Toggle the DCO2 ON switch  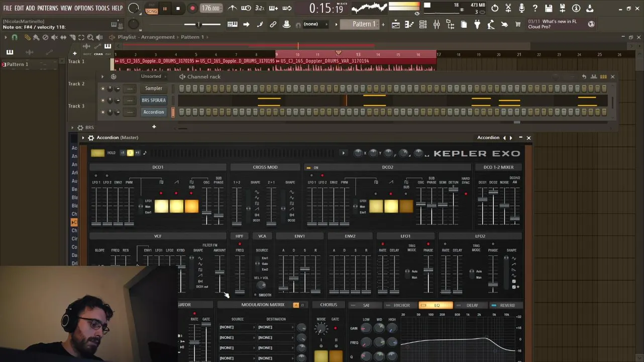point(308,167)
